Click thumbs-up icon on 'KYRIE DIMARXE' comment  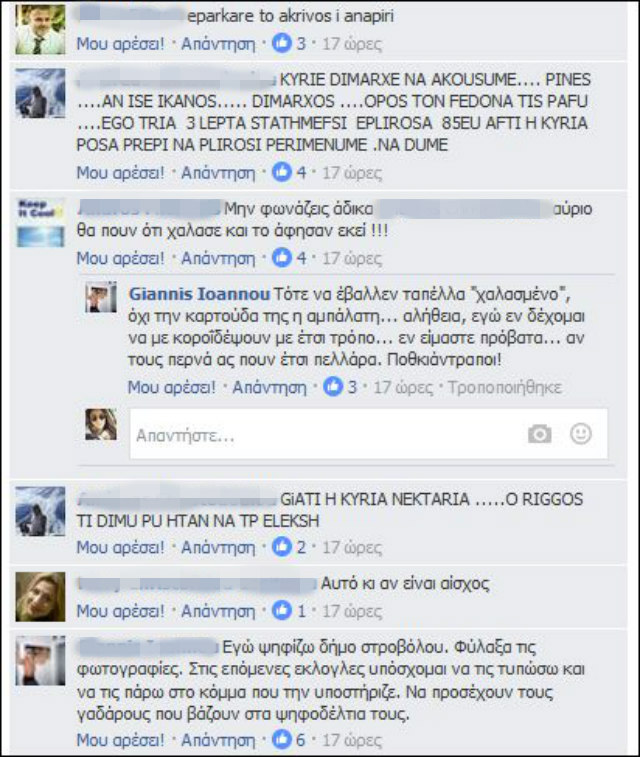click(x=282, y=172)
